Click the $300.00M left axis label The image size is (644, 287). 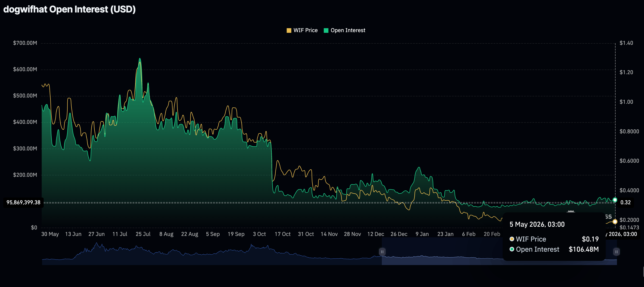(x=25, y=149)
